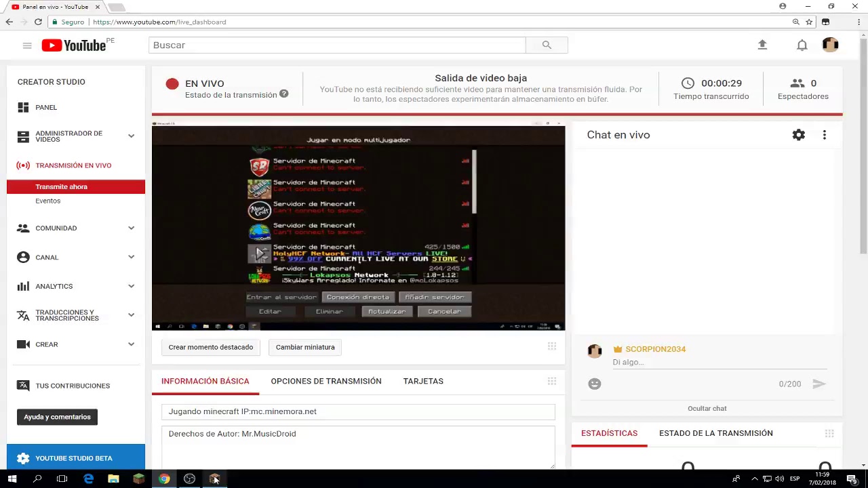Open the hamburger guide menu

coord(27,45)
